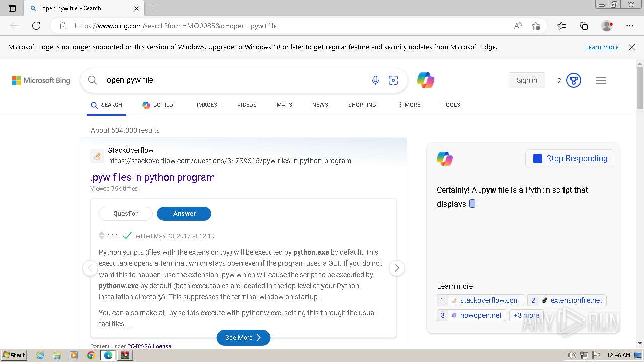Open the browser profile icon
644x362 pixels.
607,26
